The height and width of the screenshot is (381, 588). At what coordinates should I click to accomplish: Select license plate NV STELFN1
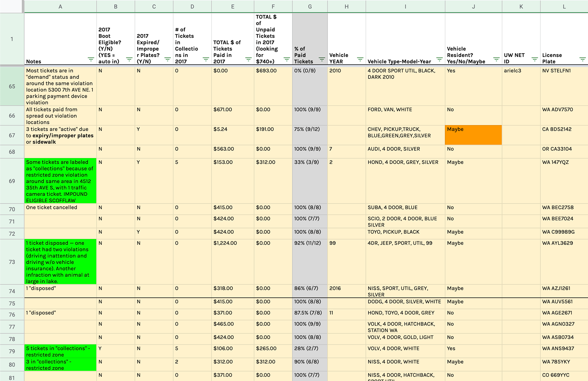[564, 86]
